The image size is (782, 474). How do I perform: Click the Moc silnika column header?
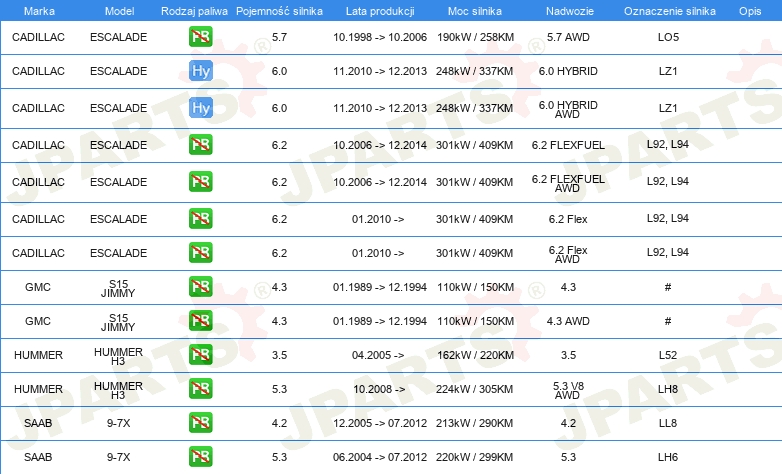(x=475, y=11)
